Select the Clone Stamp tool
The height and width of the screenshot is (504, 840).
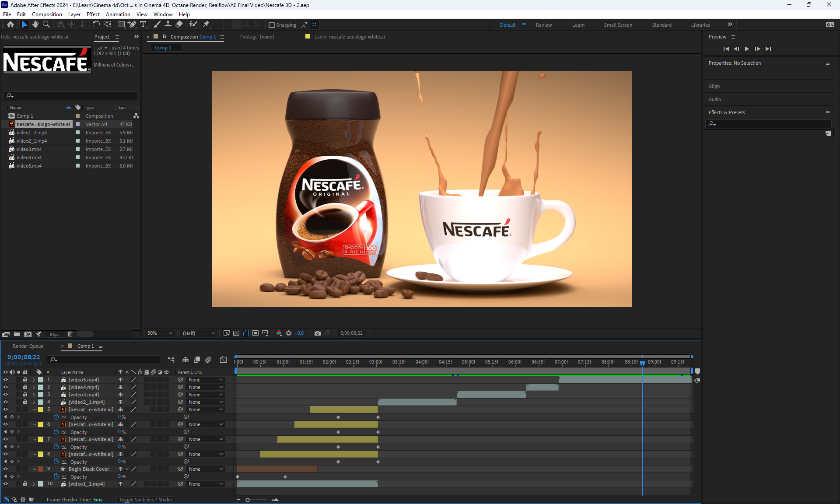pos(168,24)
